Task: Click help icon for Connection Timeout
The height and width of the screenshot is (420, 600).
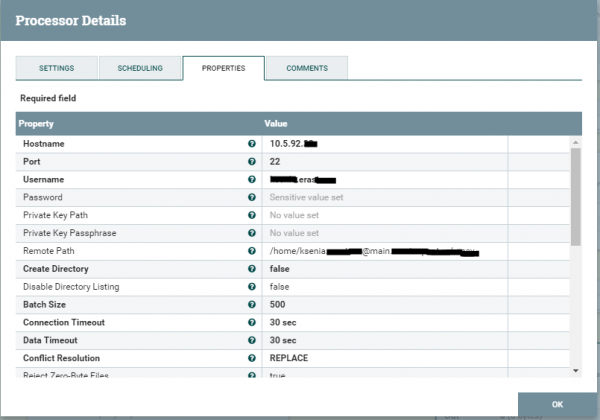Action: point(252,322)
